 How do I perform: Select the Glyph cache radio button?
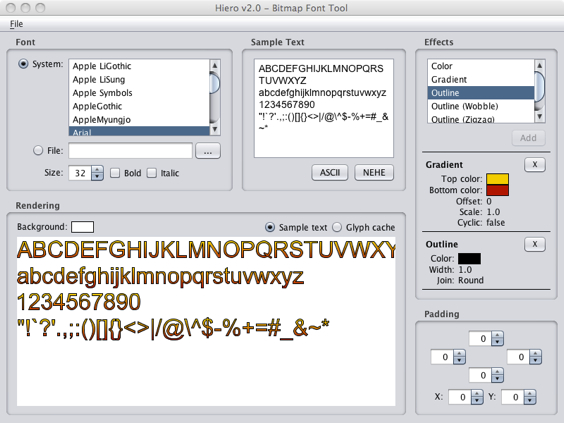337,227
